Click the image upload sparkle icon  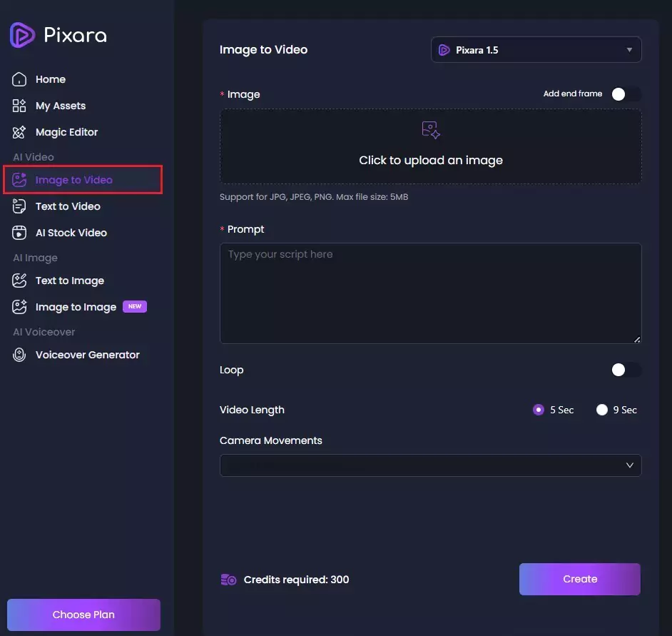coord(431,130)
